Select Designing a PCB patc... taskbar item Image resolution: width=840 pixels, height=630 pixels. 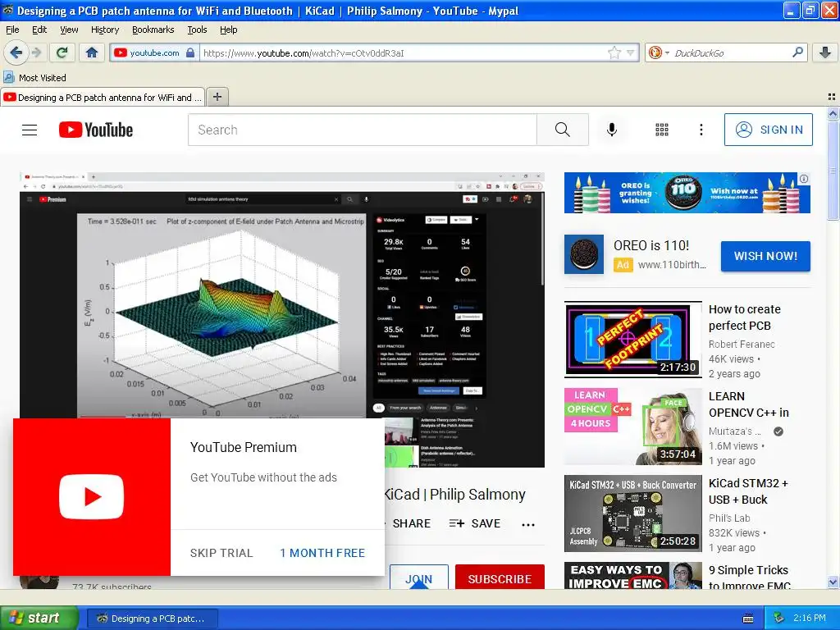point(152,619)
